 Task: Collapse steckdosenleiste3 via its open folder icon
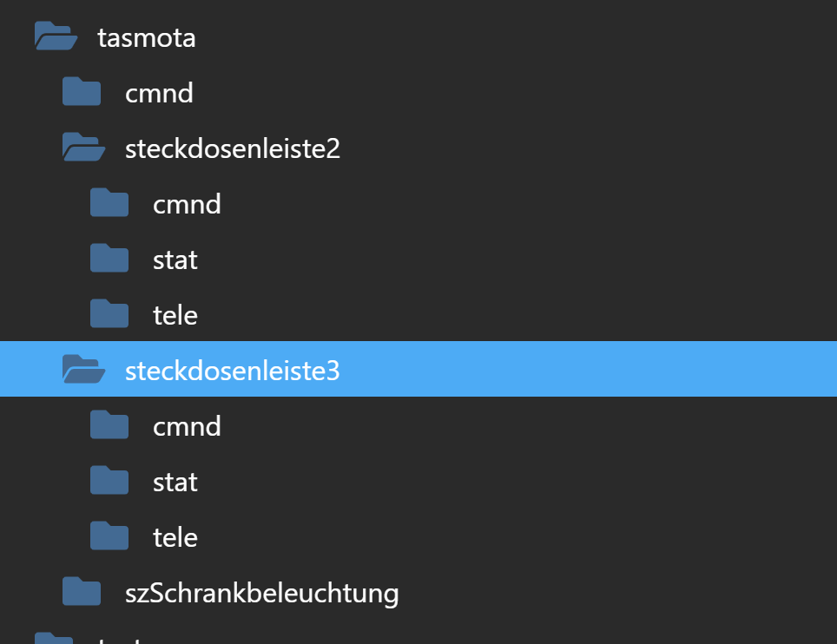pyautogui.click(x=83, y=369)
